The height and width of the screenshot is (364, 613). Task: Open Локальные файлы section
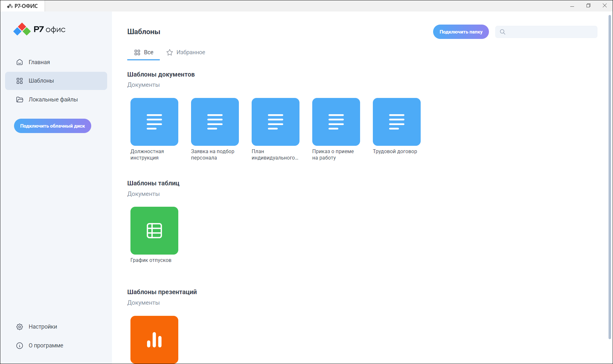point(56,100)
